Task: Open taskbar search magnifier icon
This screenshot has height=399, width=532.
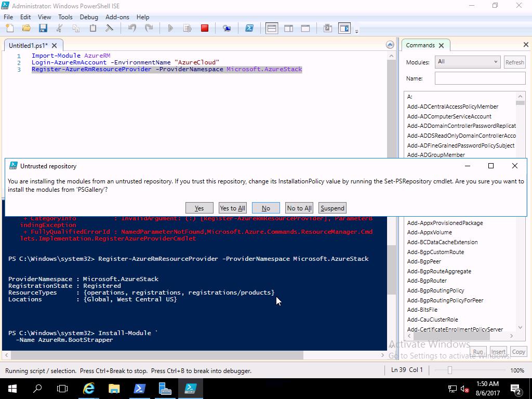Action: tap(37, 389)
